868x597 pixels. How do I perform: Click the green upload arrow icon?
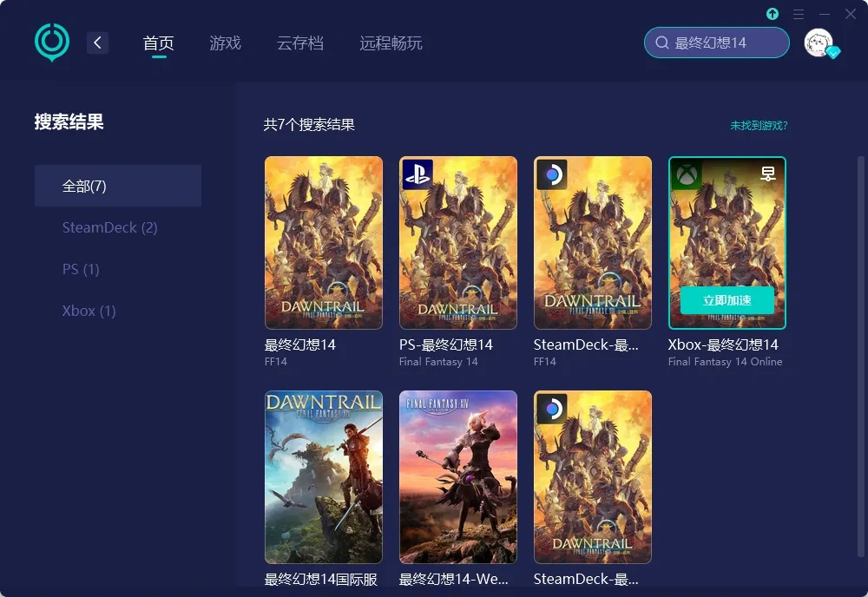click(x=772, y=14)
